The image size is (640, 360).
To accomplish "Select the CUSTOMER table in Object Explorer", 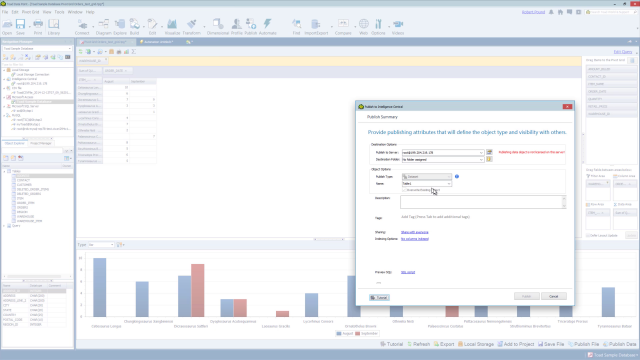I will 24,185.
